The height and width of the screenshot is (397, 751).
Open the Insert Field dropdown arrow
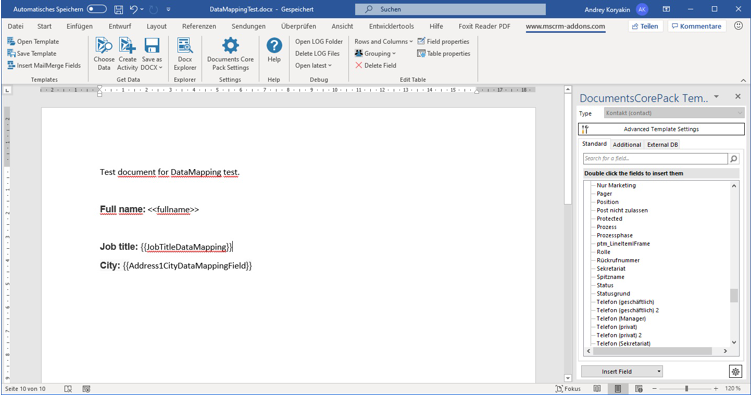[x=659, y=371]
